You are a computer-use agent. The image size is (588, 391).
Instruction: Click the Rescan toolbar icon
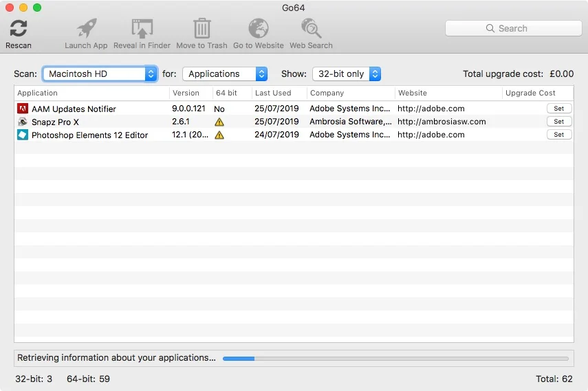click(18, 28)
